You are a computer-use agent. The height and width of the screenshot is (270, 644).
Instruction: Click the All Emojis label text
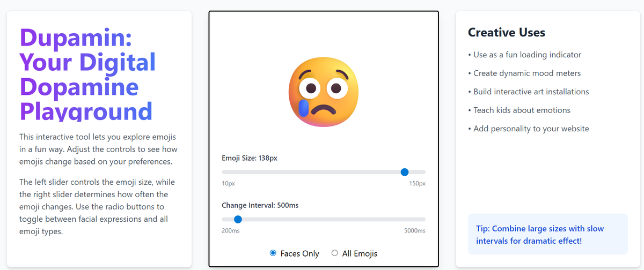click(x=360, y=253)
